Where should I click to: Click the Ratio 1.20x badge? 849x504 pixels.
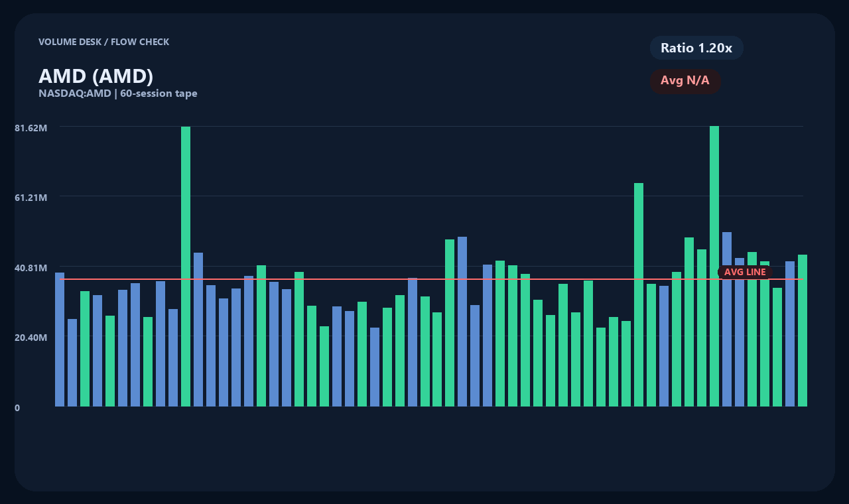(x=696, y=48)
